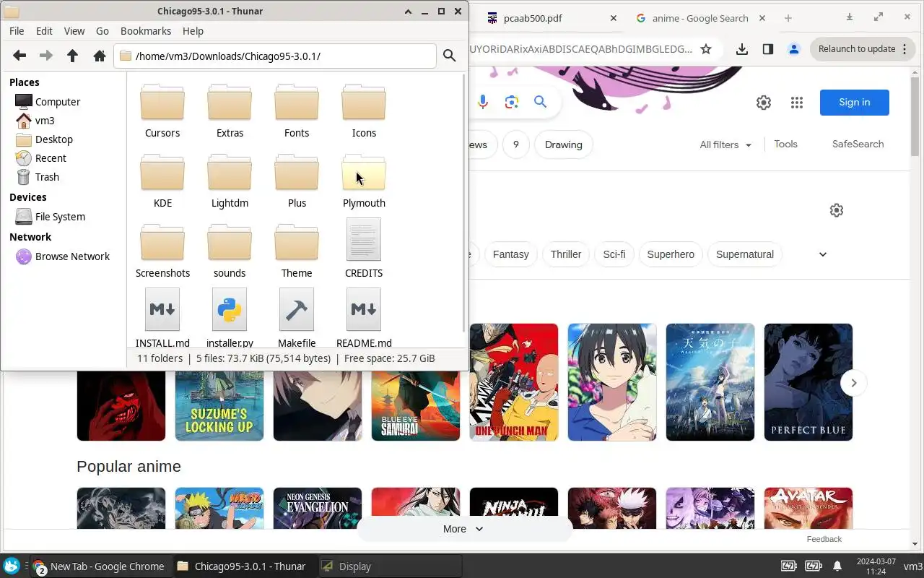Open the Fonts folder

tap(297, 110)
